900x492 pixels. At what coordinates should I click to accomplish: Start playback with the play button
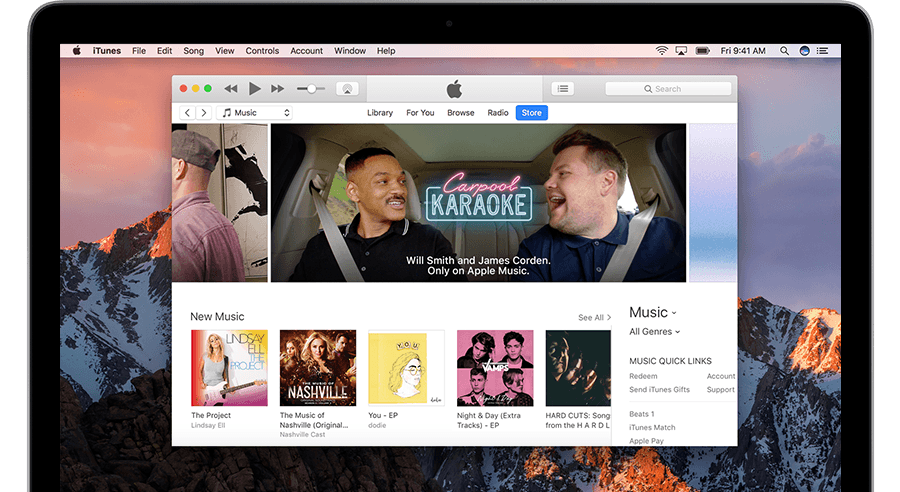[x=254, y=88]
